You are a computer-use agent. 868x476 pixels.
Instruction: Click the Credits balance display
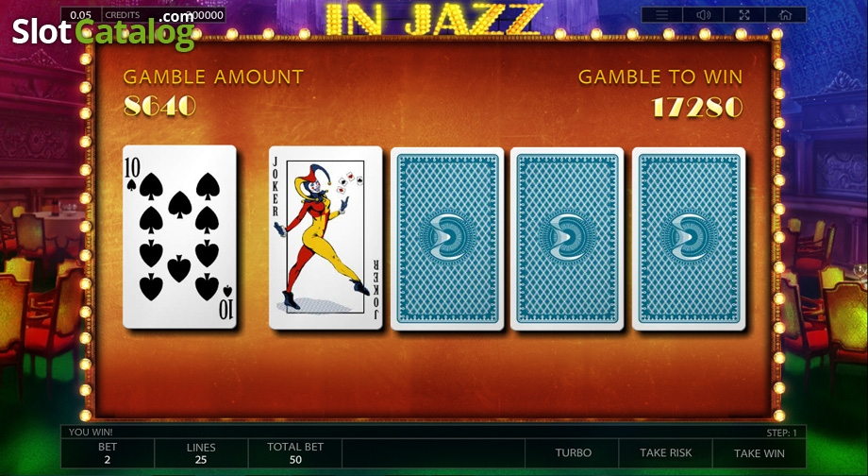coord(163,15)
